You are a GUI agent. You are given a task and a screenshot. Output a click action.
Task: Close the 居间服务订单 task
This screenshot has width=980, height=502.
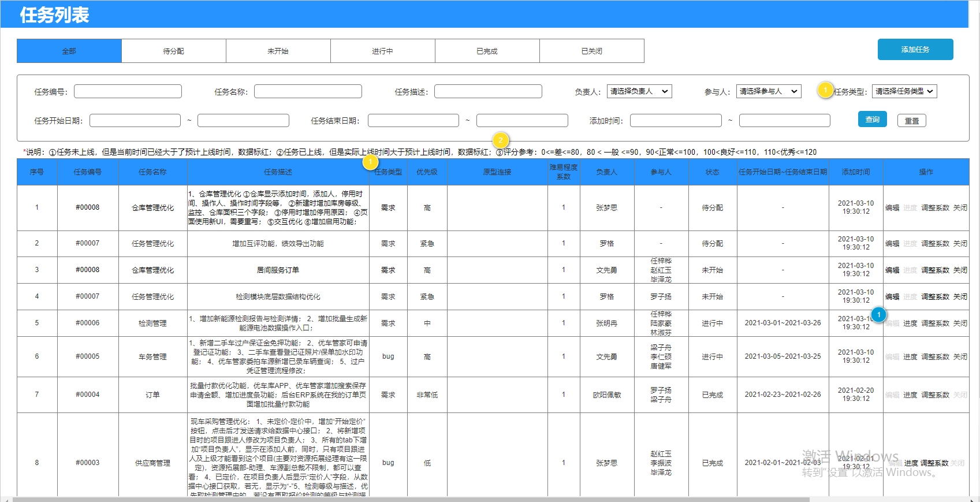tap(960, 270)
